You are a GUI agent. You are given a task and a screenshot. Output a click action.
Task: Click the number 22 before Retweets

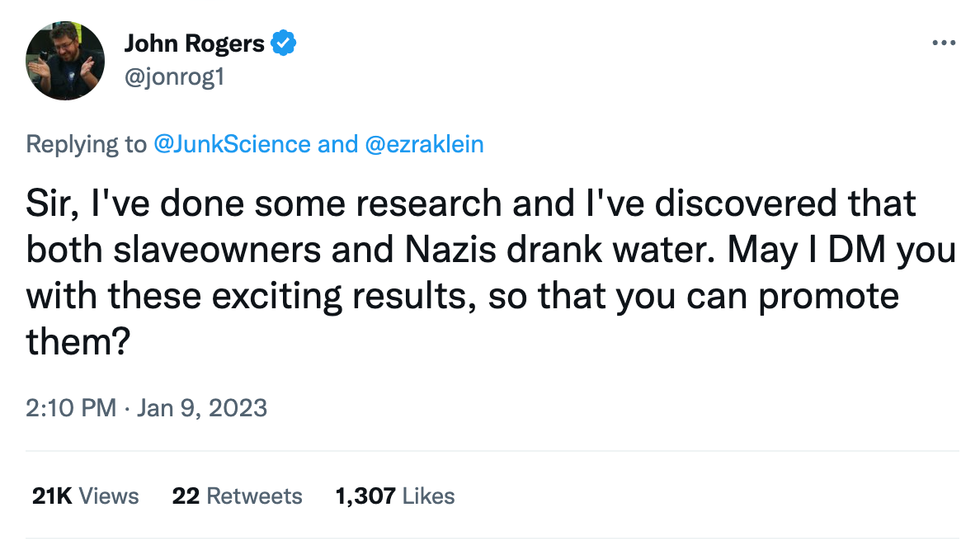coord(184,496)
